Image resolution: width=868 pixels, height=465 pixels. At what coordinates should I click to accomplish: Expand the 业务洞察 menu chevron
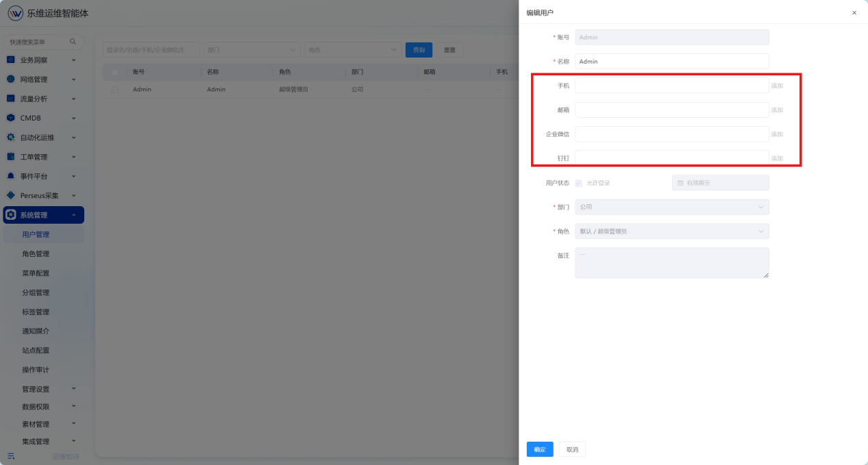click(x=74, y=60)
